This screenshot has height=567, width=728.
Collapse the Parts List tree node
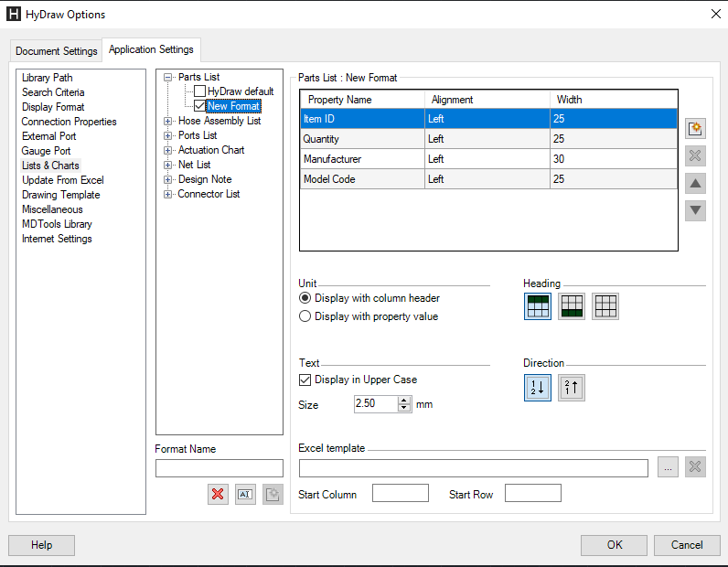[168, 78]
